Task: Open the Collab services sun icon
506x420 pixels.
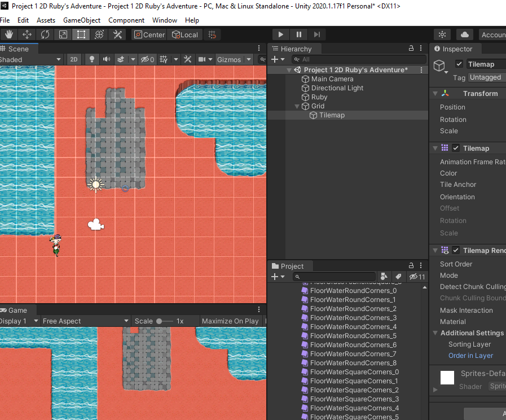Action: coord(442,34)
